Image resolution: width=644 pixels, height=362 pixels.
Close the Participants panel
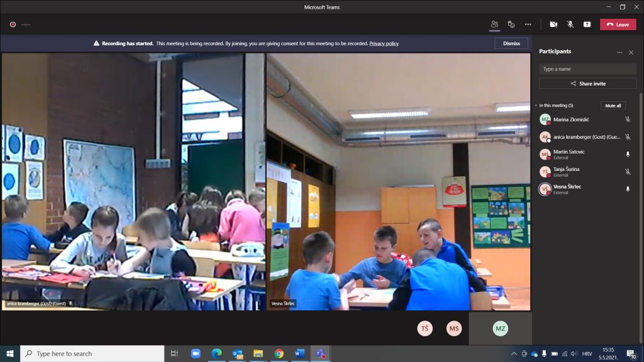coord(631,53)
